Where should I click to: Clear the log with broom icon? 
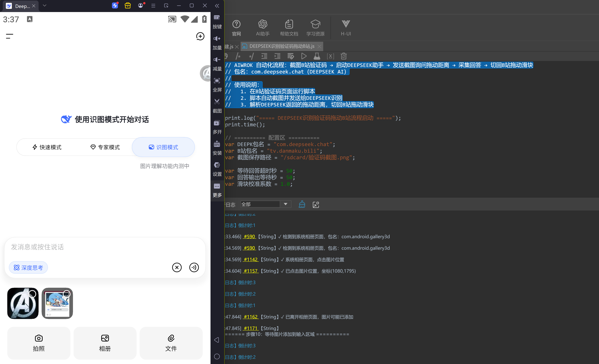pyautogui.click(x=302, y=204)
